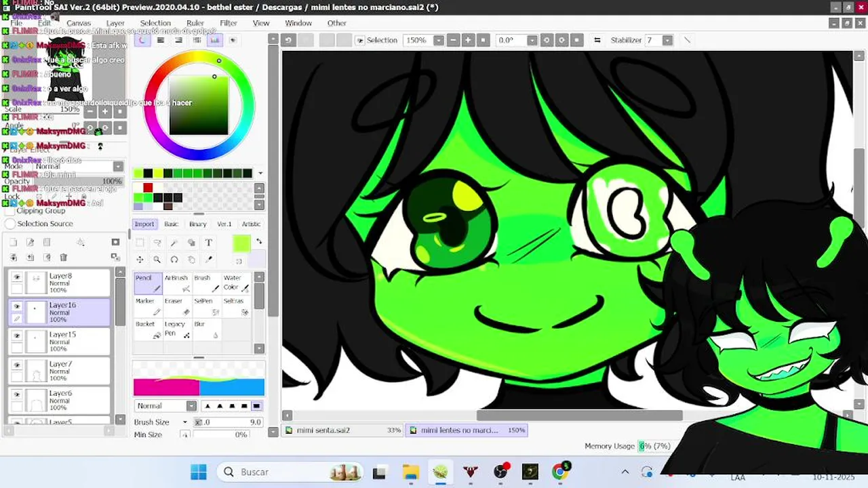Delete layer with trash icon

click(x=64, y=258)
